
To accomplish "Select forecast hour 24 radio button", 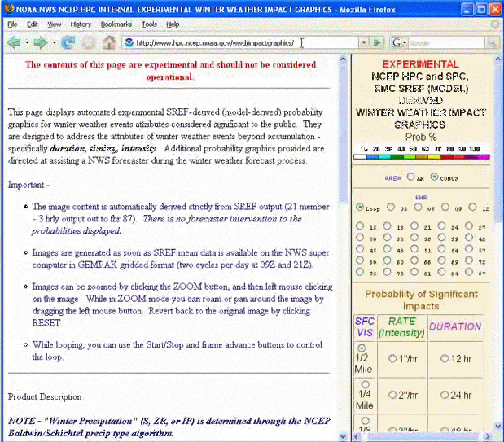I will click(441, 225).
